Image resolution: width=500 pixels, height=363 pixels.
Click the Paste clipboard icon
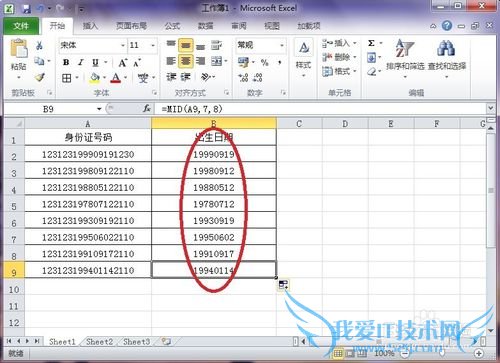(19, 49)
